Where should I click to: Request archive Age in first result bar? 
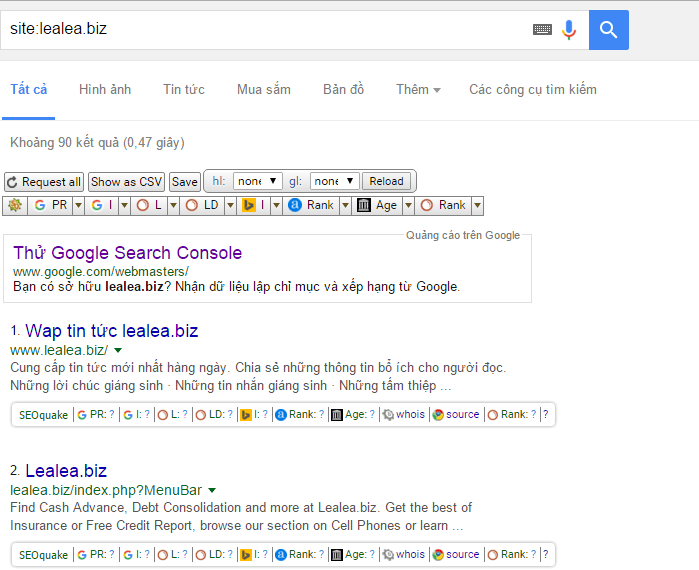[x=353, y=415]
